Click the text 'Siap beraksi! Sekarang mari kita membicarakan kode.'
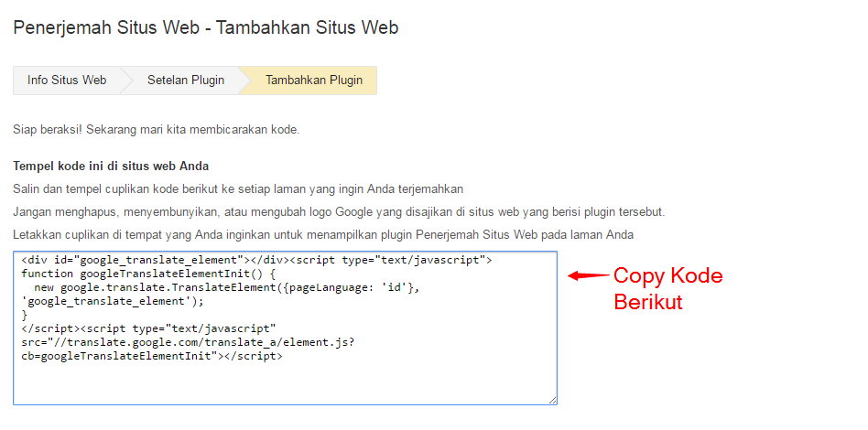868x430 pixels. click(x=157, y=131)
